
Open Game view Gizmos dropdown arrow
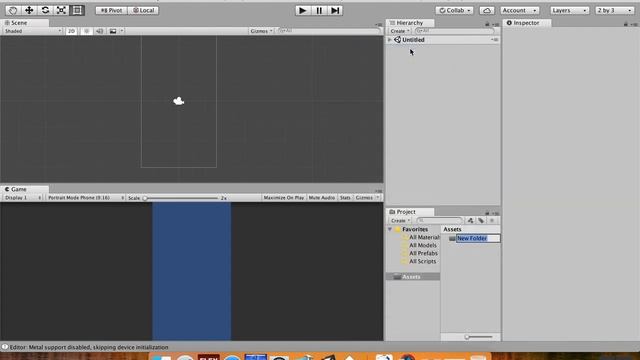pyautogui.click(x=378, y=198)
